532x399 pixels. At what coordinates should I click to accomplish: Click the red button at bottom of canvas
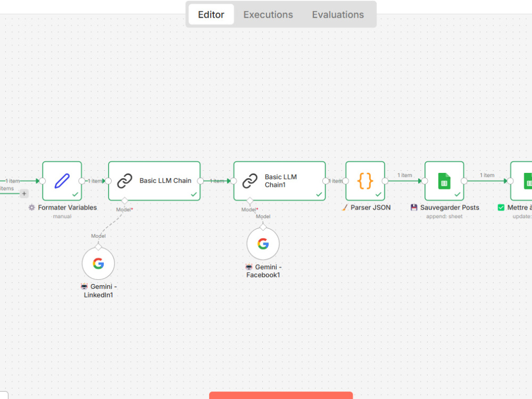click(x=281, y=395)
